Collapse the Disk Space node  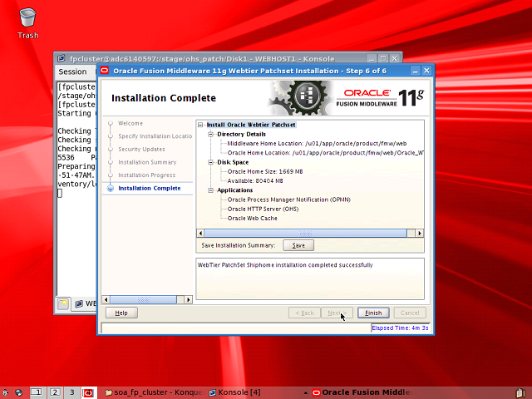(x=210, y=162)
